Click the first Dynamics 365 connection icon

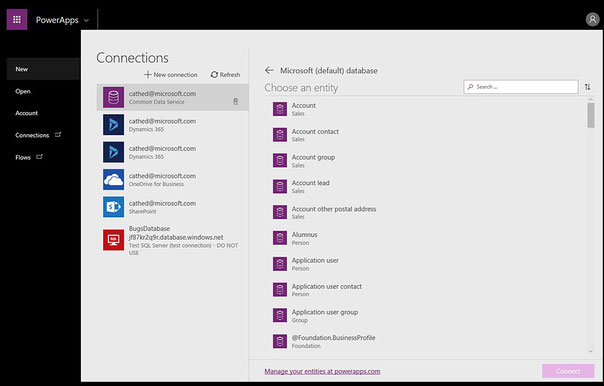113,124
